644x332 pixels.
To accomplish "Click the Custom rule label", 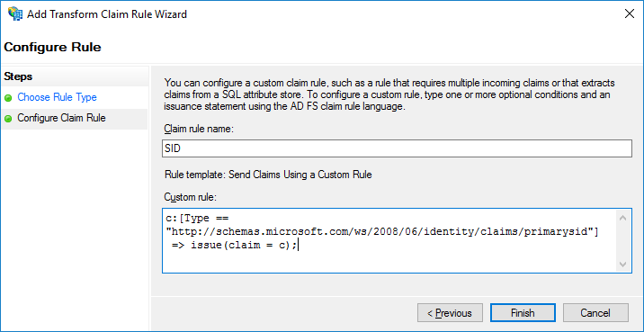I will pyautogui.click(x=190, y=197).
